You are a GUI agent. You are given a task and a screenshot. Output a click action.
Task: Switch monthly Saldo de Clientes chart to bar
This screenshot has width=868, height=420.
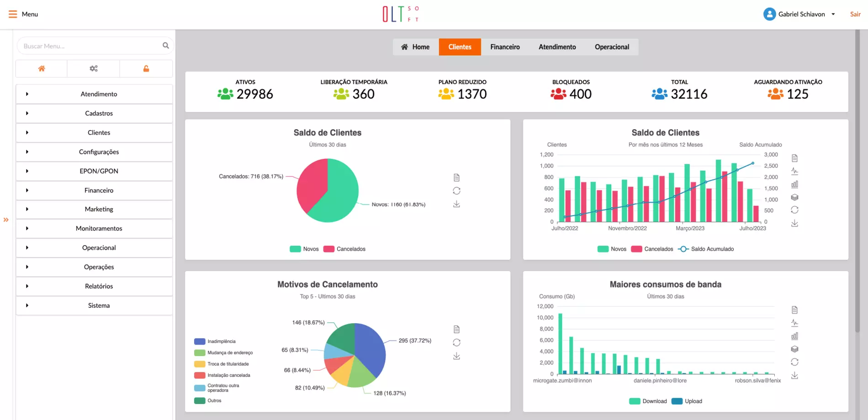[x=794, y=184]
